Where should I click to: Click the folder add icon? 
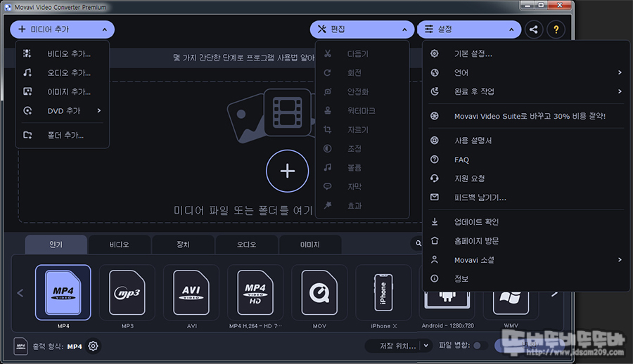pyautogui.click(x=27, y=135)
